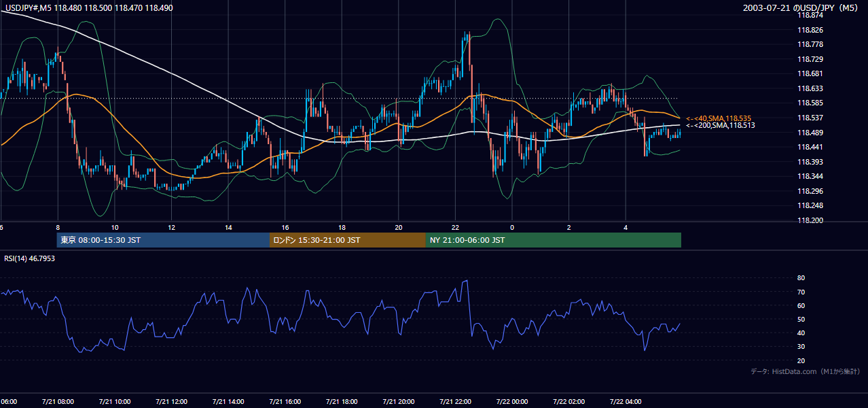Click price axis value 118.344
The image size is (868, 408).
click(810, 176)
